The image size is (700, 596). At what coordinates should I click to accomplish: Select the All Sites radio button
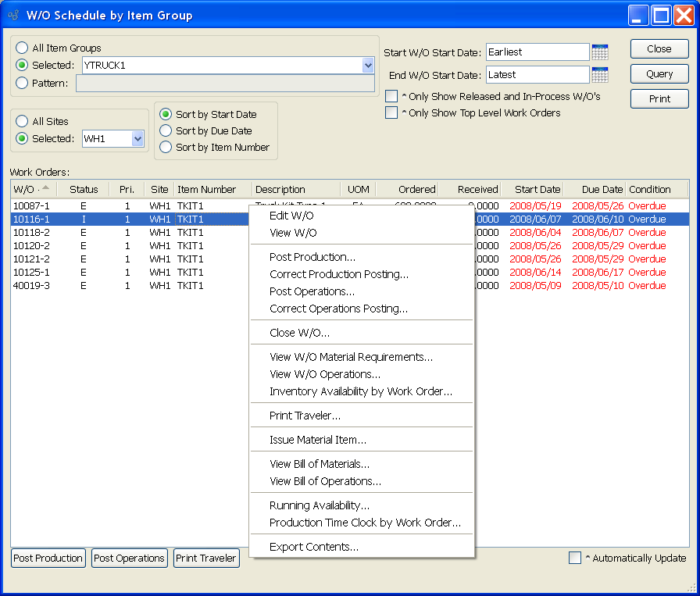tap(22, 122)
